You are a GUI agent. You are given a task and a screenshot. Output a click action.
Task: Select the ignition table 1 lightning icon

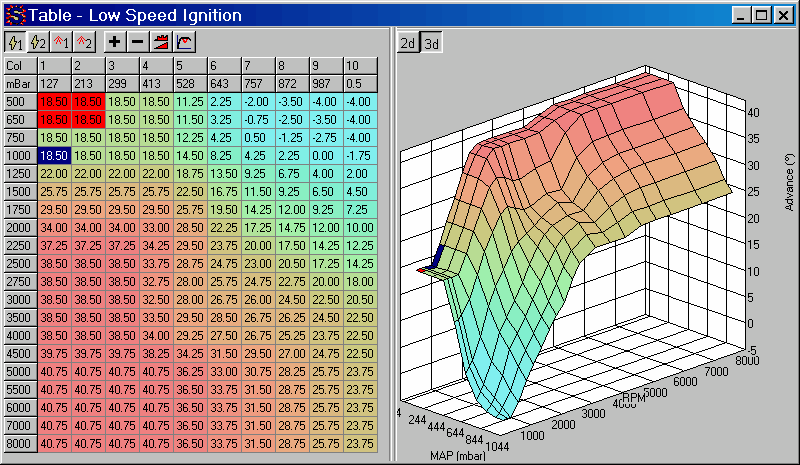tap(15, 42)
